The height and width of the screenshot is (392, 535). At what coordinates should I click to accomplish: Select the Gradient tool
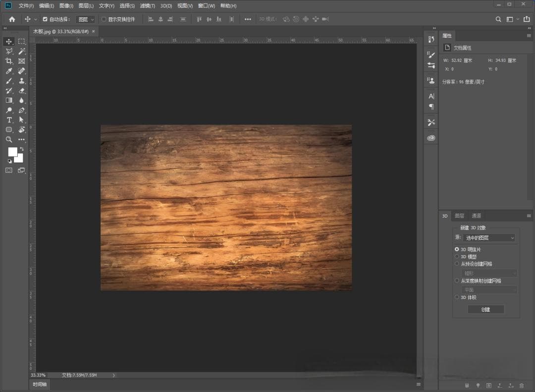[9, 101]
